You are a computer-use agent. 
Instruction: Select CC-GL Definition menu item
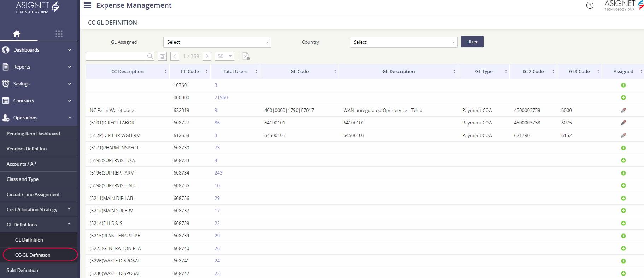pyautogui.click(x=39, y=255)
